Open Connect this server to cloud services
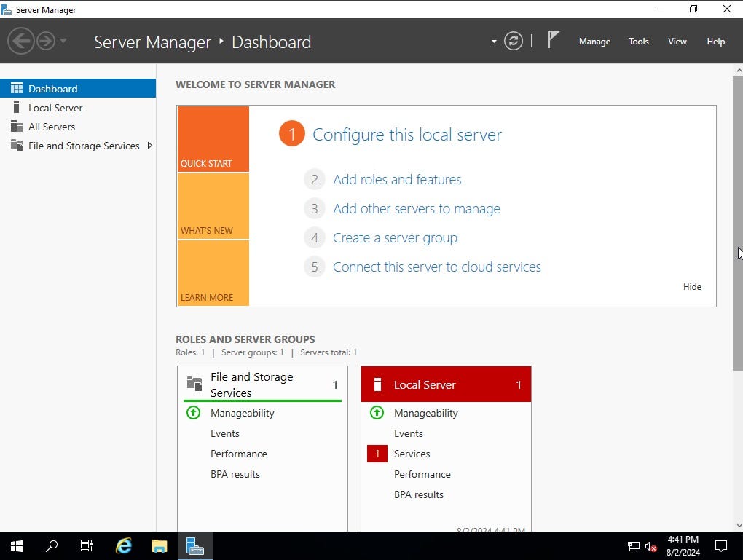The width and height of the screenshot is (743, 560). [x=436, y=267]
